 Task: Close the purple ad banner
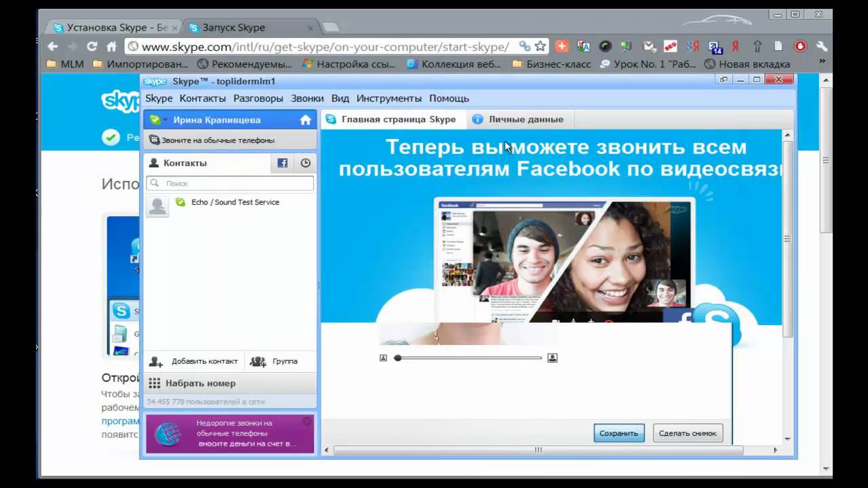tap(307, 422)
